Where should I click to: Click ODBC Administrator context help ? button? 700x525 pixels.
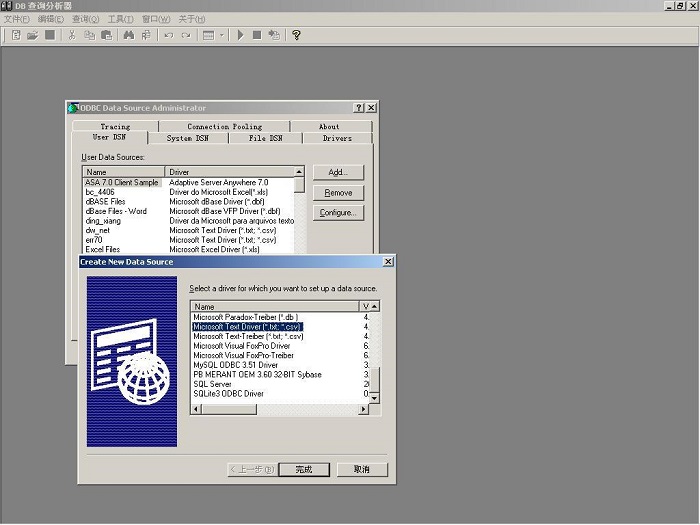point(358,108)
